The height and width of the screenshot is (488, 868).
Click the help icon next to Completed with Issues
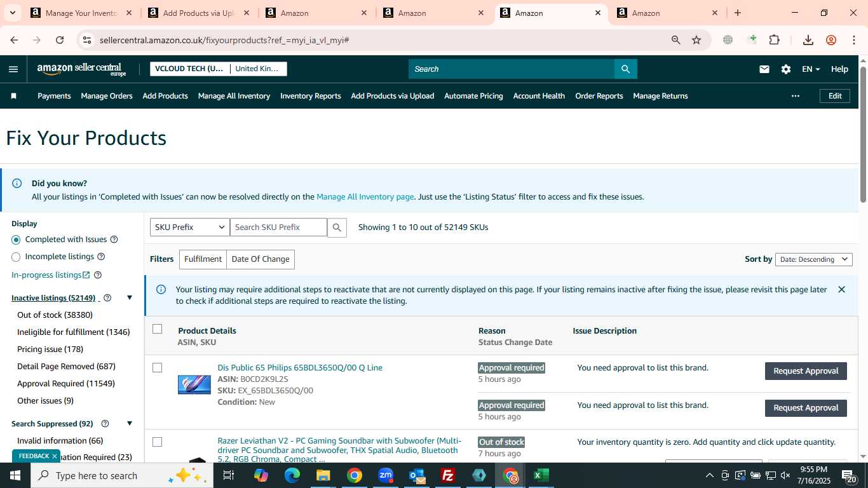point(114,240)
